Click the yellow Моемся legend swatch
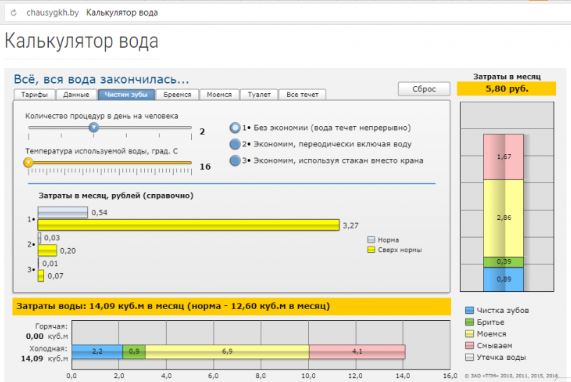This screenshot has width=571, height=382. click(469, 334)
